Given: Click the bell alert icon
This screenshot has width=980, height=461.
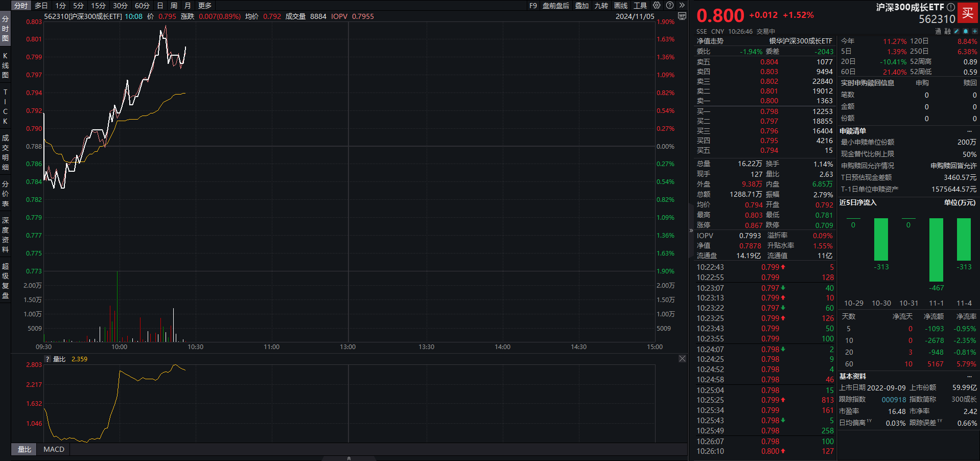Looking at the screenshot, I should [966, 31].
